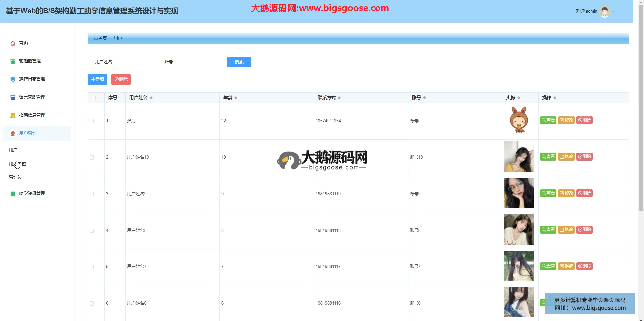The image size is (644, 321).
Task: Check the checkbox for user 张丹
Action: coord(92,121)
